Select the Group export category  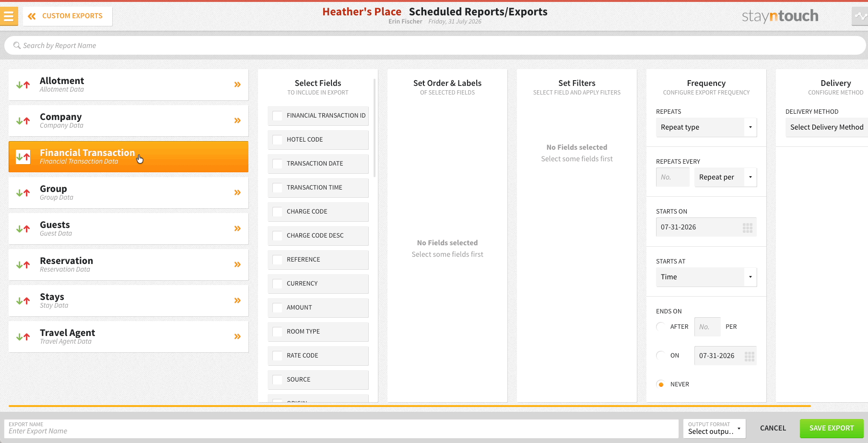129,192
